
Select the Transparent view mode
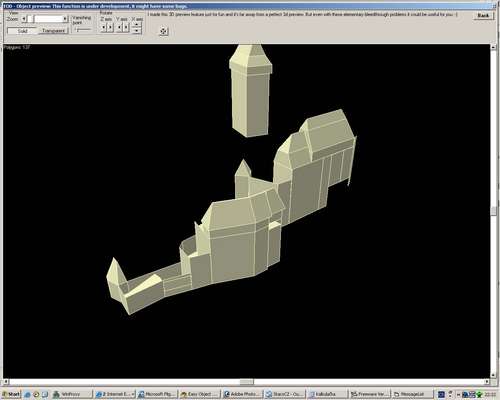tap(53, 31)
